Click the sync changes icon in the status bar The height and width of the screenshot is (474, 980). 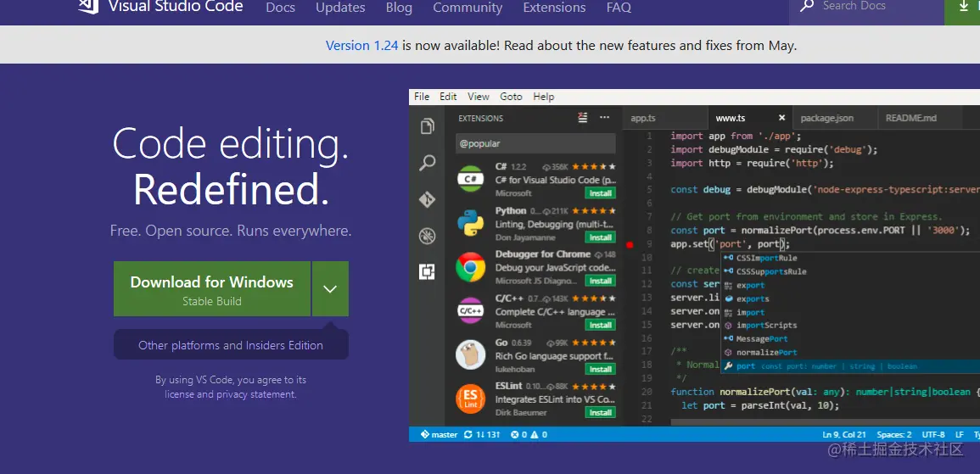pyautogui.click(x=468, y=435)
